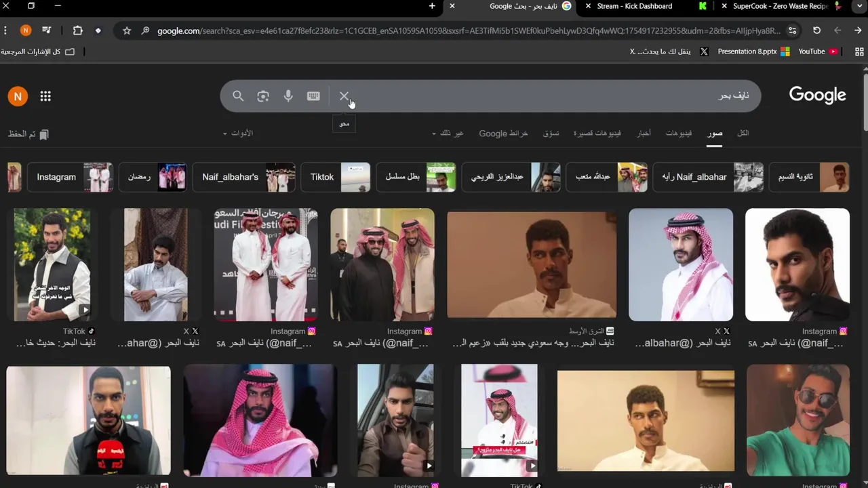This screenshot has width=868, height=488.
Task: Bookmark this page with the star icon
Action: click(x=127, y=30)
